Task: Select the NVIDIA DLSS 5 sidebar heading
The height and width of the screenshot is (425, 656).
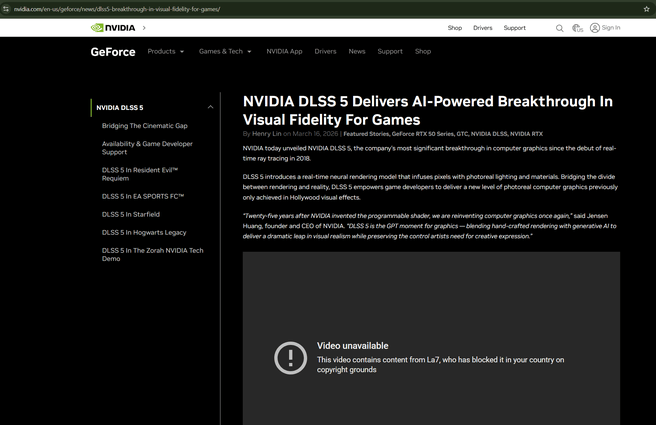Action: click(120, 108)
